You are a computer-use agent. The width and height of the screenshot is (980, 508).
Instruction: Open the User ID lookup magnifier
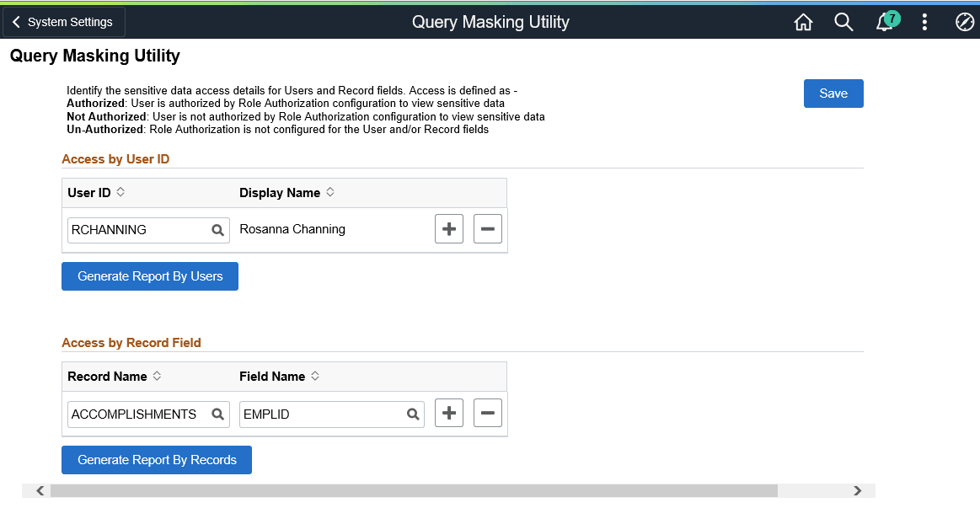217,229
